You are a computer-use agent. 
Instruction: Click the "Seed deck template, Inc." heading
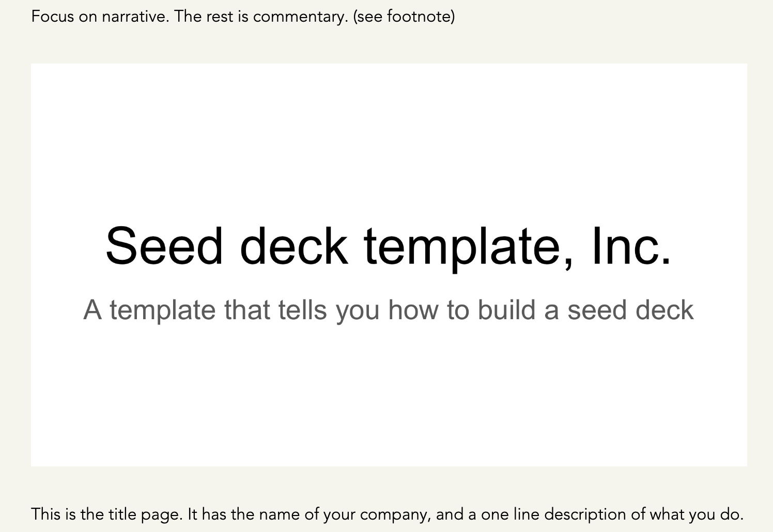click(x=389, y=246)
